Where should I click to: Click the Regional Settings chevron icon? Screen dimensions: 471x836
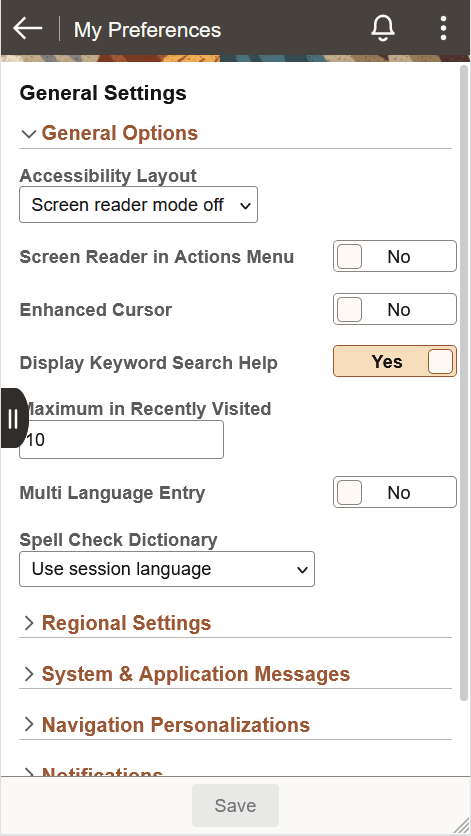[29, 623]
